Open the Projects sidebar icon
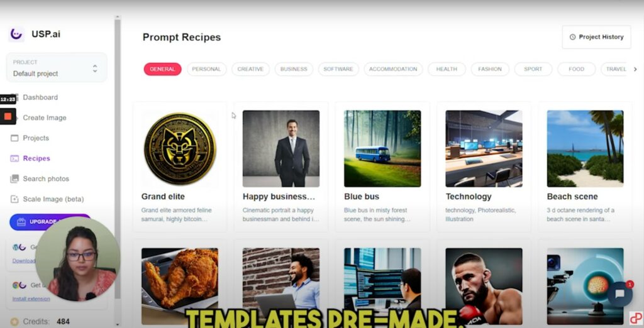The width and height of the screenshot is (644, 328). [14, 138]
